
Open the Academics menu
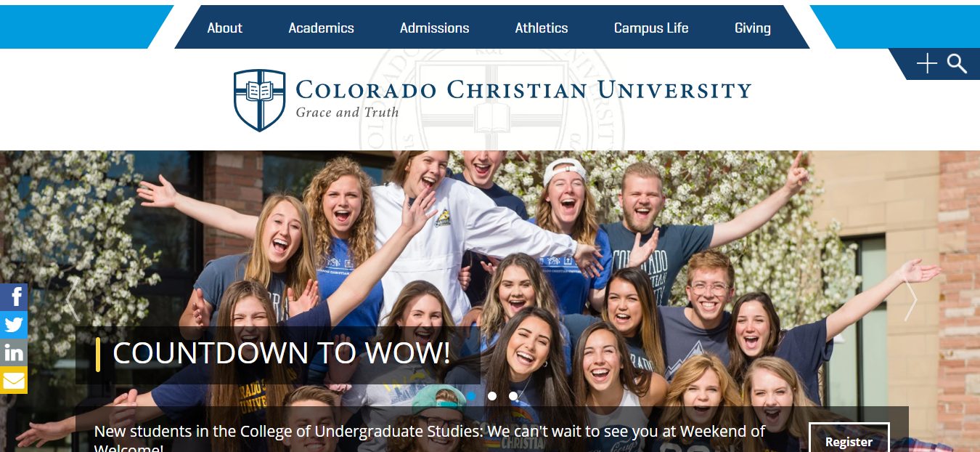point(321,28)
